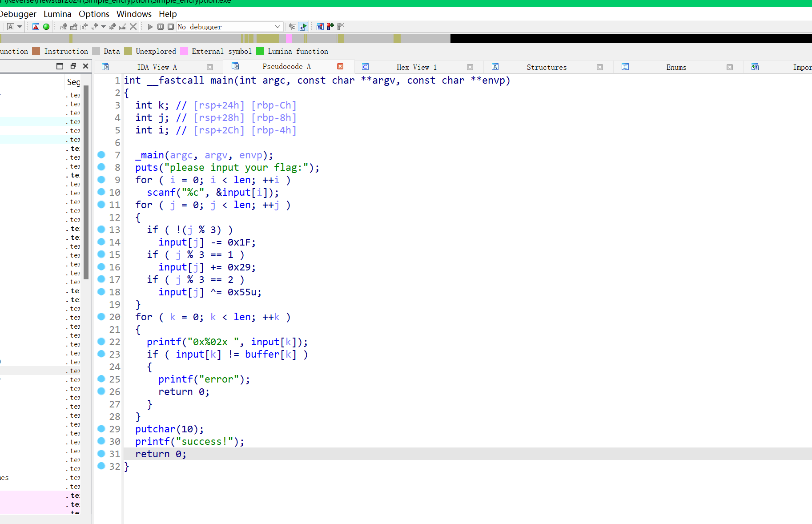Click the Pseudocode-A tab icon
This screenshot has width=812, height=524.
[x=235, y=66]
